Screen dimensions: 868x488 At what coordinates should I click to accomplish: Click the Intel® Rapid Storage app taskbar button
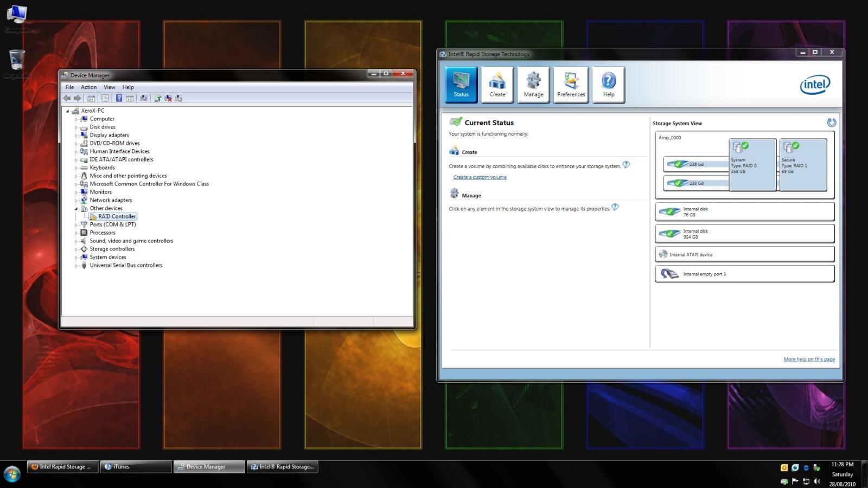[283, 466]
